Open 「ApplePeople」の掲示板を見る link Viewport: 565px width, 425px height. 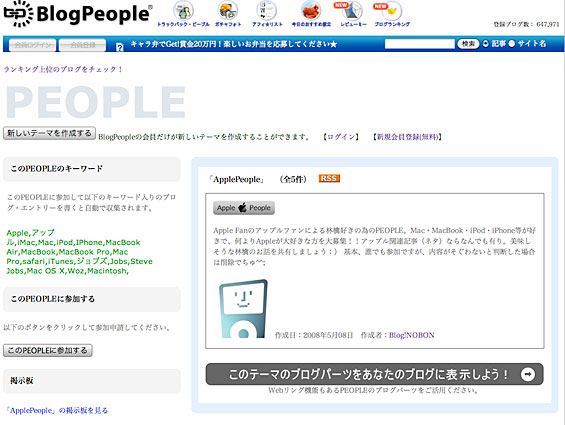(57, 410)
